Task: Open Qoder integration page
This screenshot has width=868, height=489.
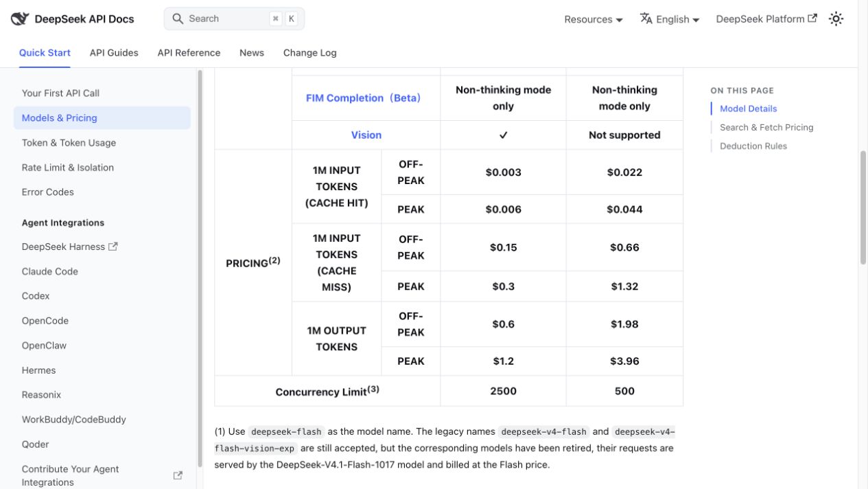Action: point(102,444)
